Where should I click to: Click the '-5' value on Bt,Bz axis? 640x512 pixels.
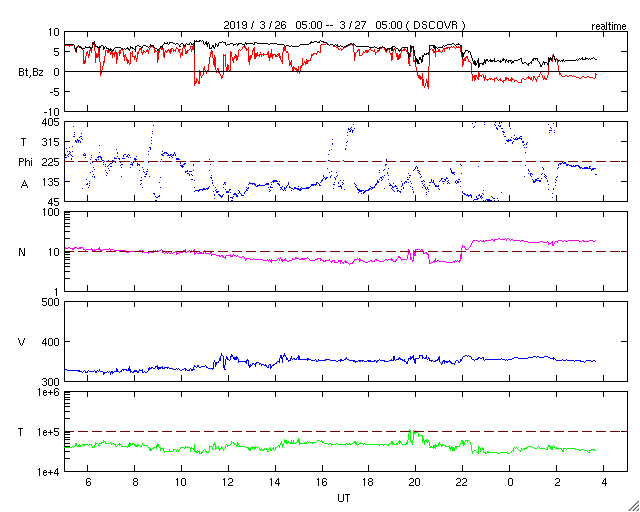click(55, 92)
